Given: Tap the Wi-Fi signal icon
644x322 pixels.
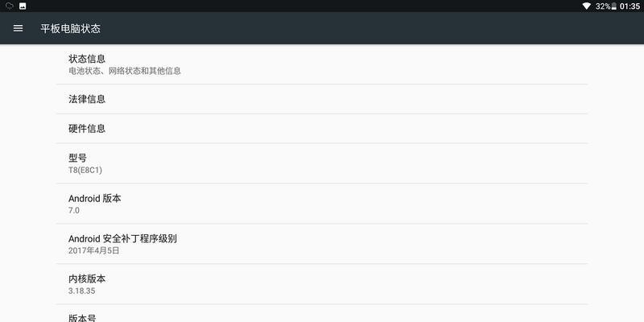Looking at the screenshot, I should [587, 6].
